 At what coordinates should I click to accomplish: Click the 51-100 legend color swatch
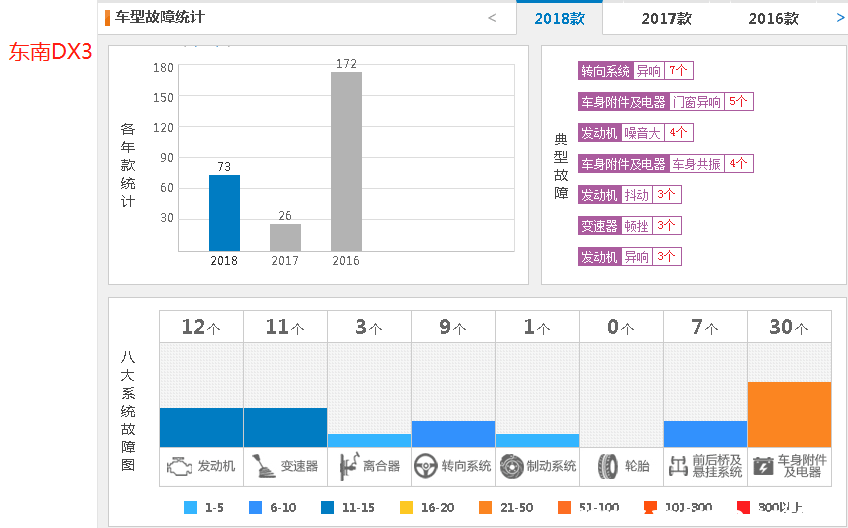pyautogui.click(x=565, y=507)
